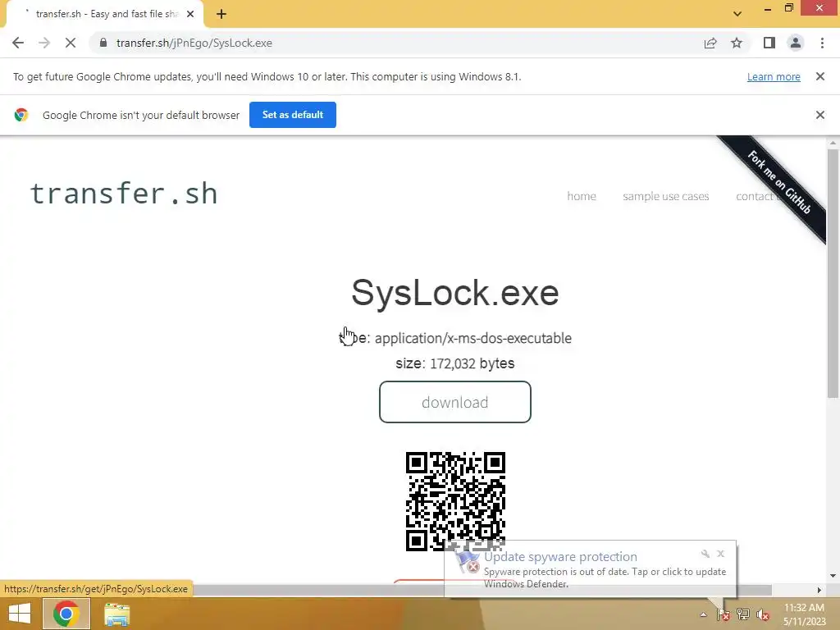Click Set as default button

click(x=293, y=115)
